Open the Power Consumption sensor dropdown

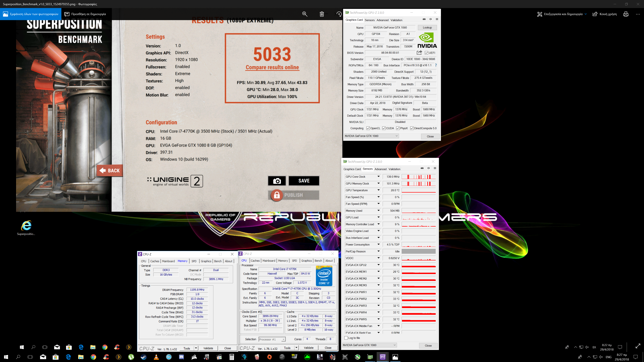tap(379, 245)
